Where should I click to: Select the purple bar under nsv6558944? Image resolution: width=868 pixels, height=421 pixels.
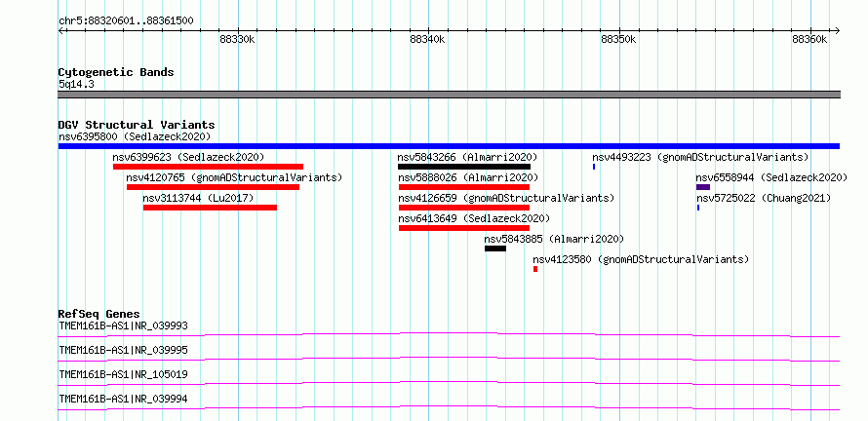point(703,187)
